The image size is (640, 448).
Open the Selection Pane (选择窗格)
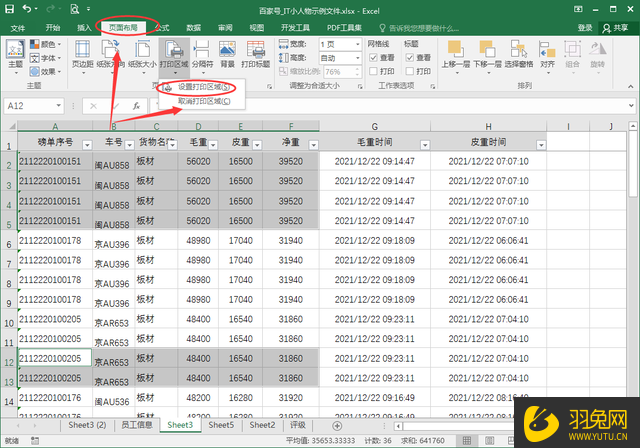point(519,54)
